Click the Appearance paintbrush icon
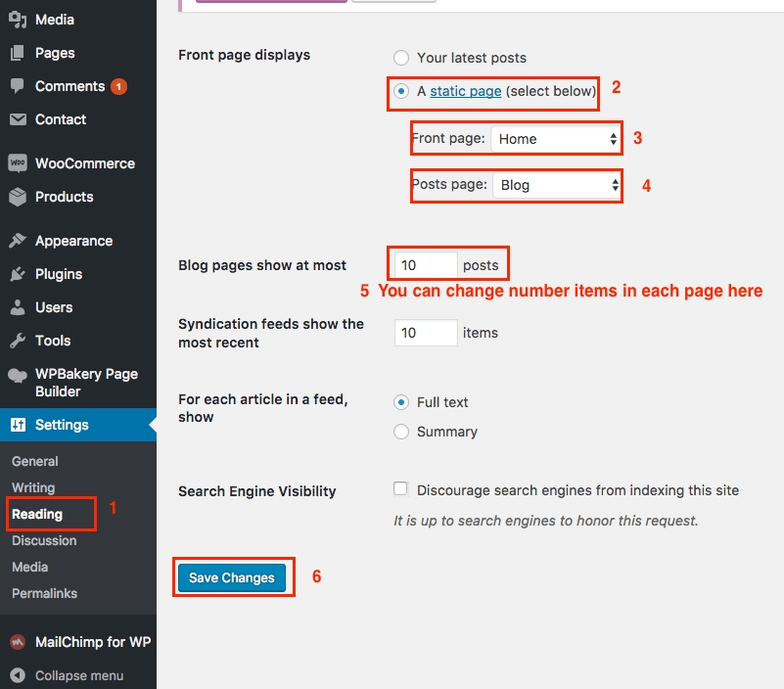 click(x=17, y=241)
